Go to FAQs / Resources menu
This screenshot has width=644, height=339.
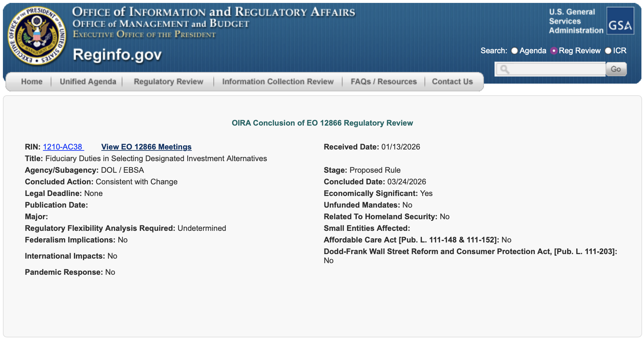[383, 82]
